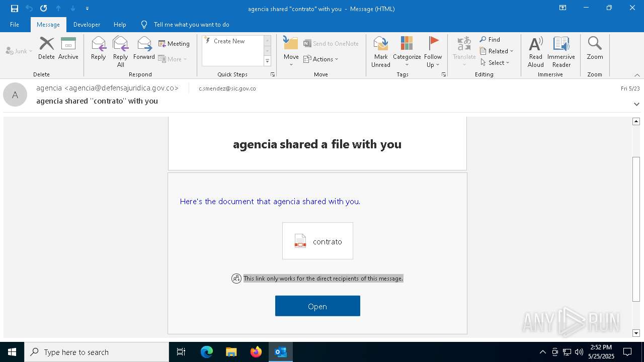Image resolution: width=644 pixels, height=362 pixels.
Task: Open the Windows Start menu
Action: 12,352
